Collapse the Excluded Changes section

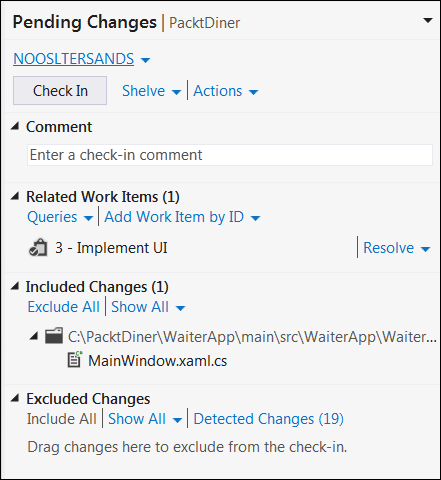[15, 398]
